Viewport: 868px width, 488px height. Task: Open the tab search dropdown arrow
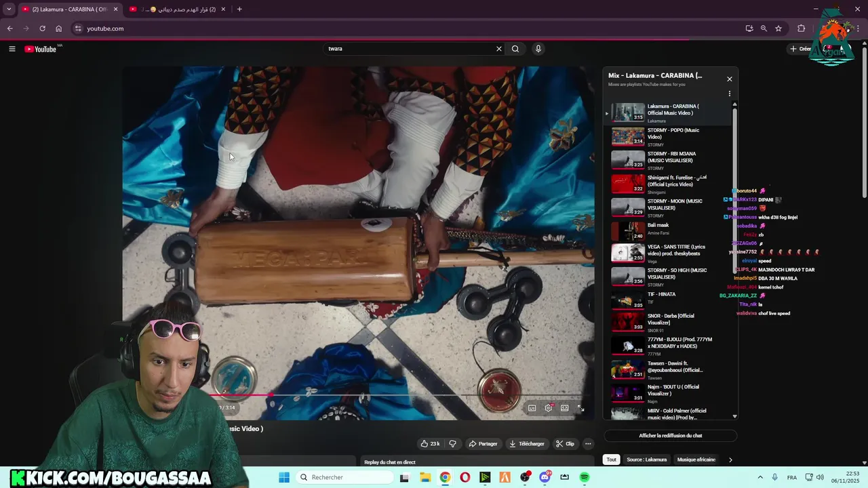(x=8, y=9)
